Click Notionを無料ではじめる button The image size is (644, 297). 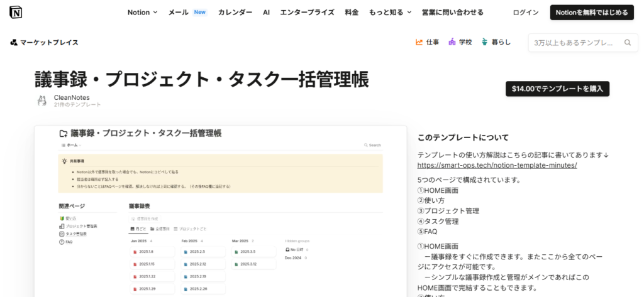pos(592,13)
